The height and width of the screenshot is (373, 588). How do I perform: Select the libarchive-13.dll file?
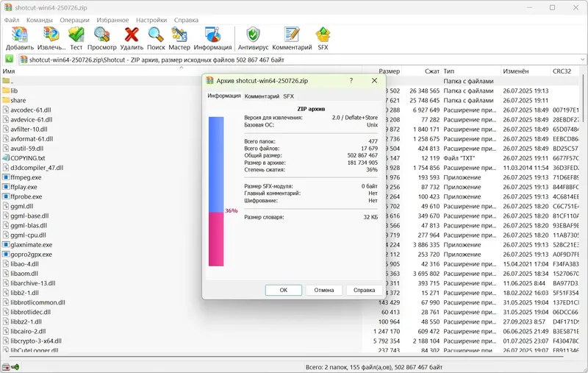pos(33,283)
